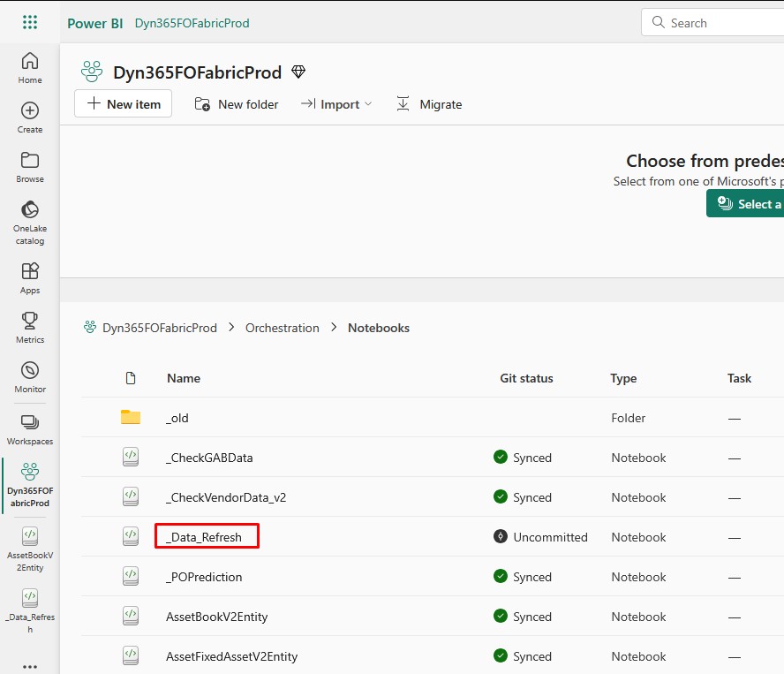Open the Import dropdown
The height and width of the screenshot is (674, 784).
[336, 104]
